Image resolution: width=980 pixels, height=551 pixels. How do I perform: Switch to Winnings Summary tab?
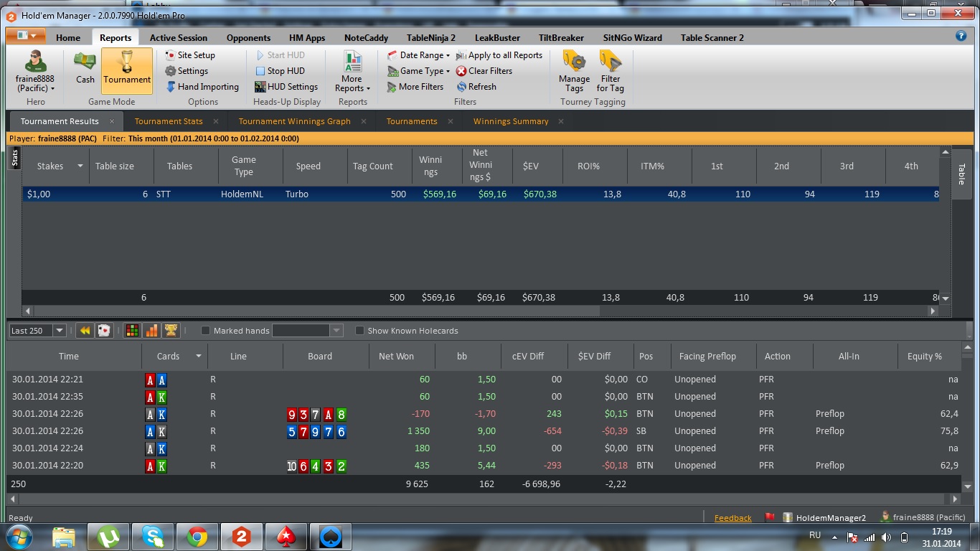coord(511,121)
